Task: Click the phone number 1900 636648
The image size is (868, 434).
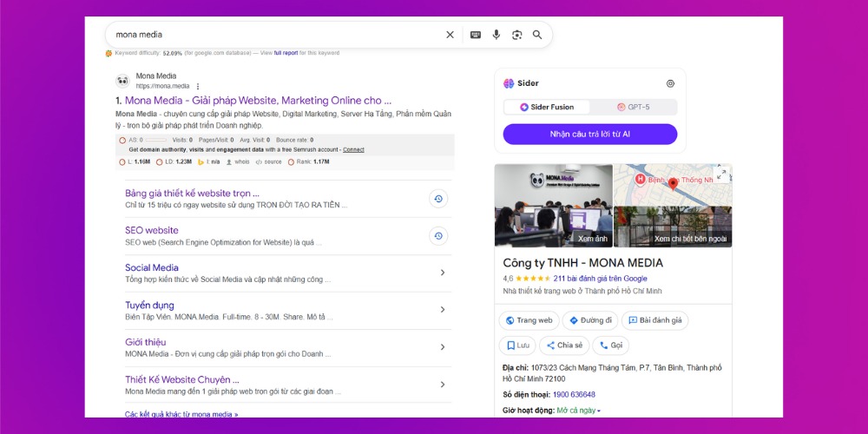Action: click(x=574, y=395)
